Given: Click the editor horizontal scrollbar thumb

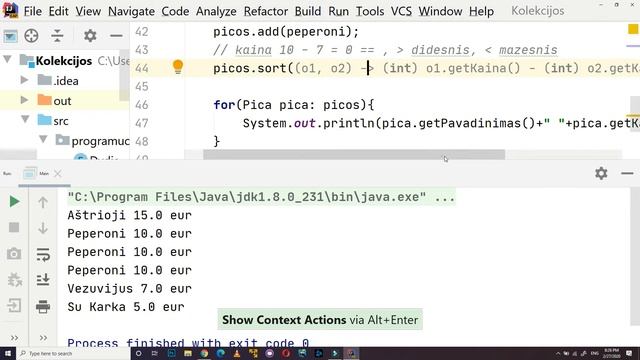Looking at the screenshot, I should pyautogui.click(x=354, y=155).
